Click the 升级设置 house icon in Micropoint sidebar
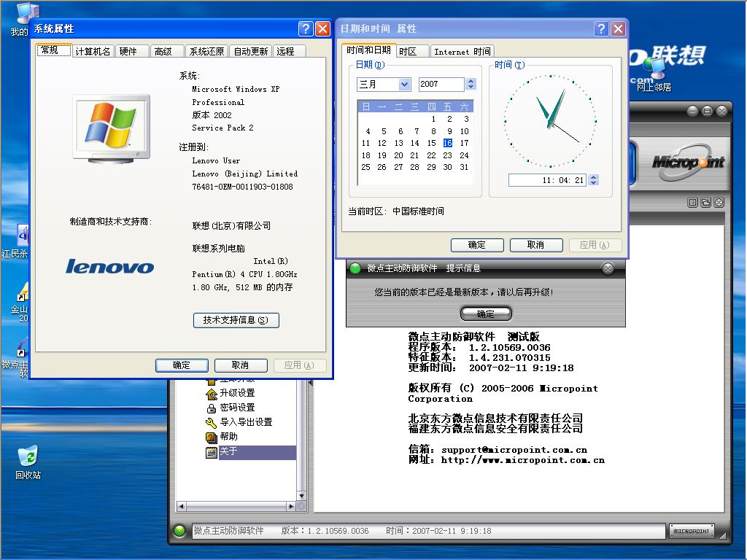 (212, 393)
